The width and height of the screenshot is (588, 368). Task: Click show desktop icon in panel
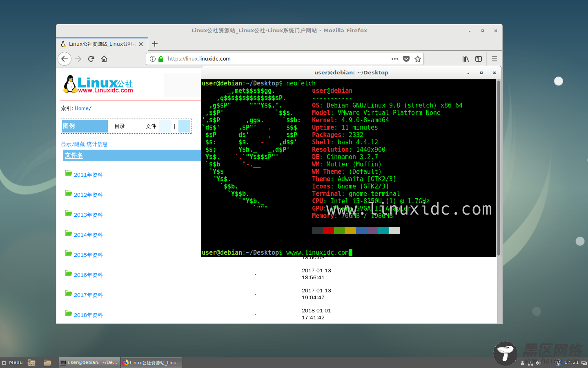[x=31, y=363]
